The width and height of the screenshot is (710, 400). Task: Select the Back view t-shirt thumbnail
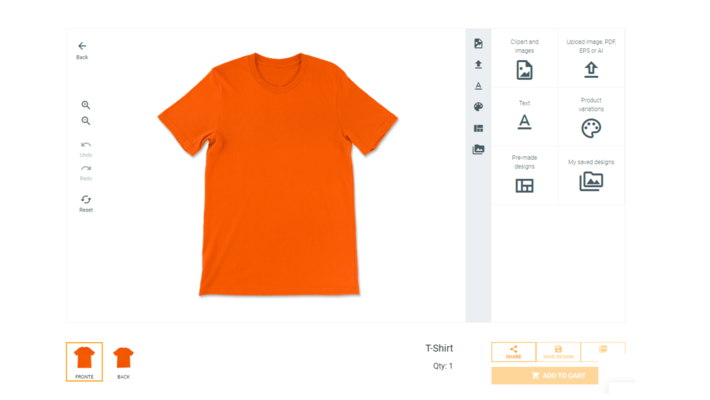[x=123, y=359]
